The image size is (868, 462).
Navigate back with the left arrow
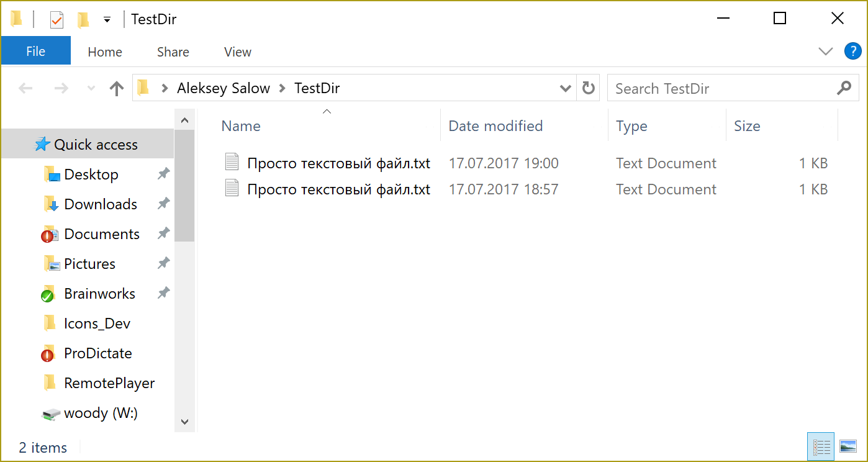click(x=25, y=89)
